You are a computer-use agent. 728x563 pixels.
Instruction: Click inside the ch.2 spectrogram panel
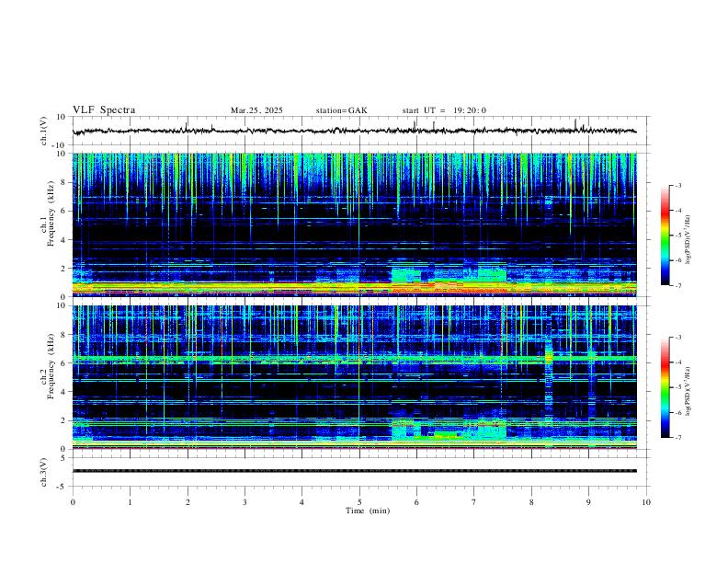[x=355, y=377]
